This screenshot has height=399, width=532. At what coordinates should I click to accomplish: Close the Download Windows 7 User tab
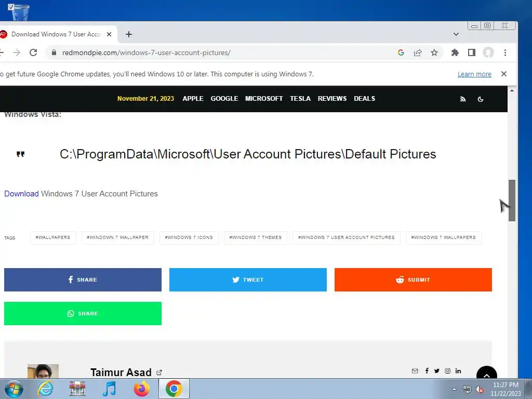tap(109, 34)
